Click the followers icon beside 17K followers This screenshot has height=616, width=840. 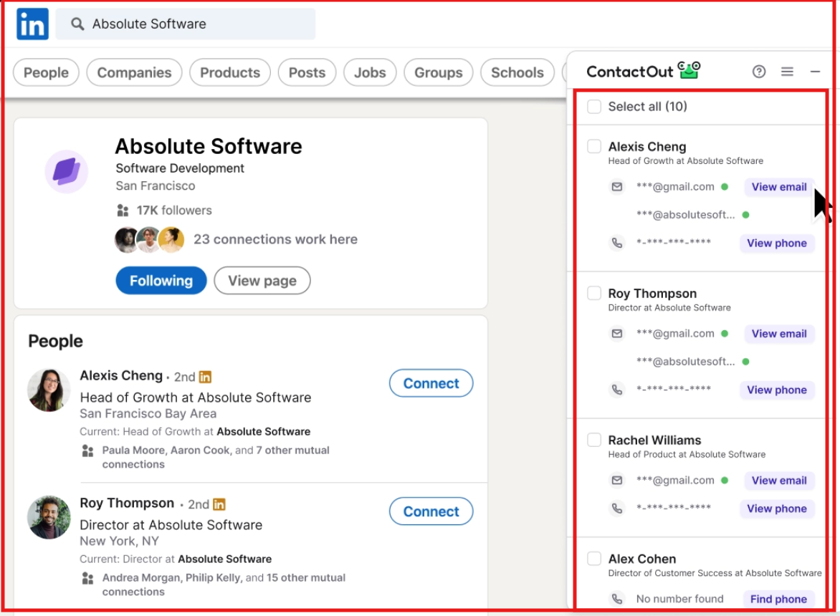[x=123, y=210]
